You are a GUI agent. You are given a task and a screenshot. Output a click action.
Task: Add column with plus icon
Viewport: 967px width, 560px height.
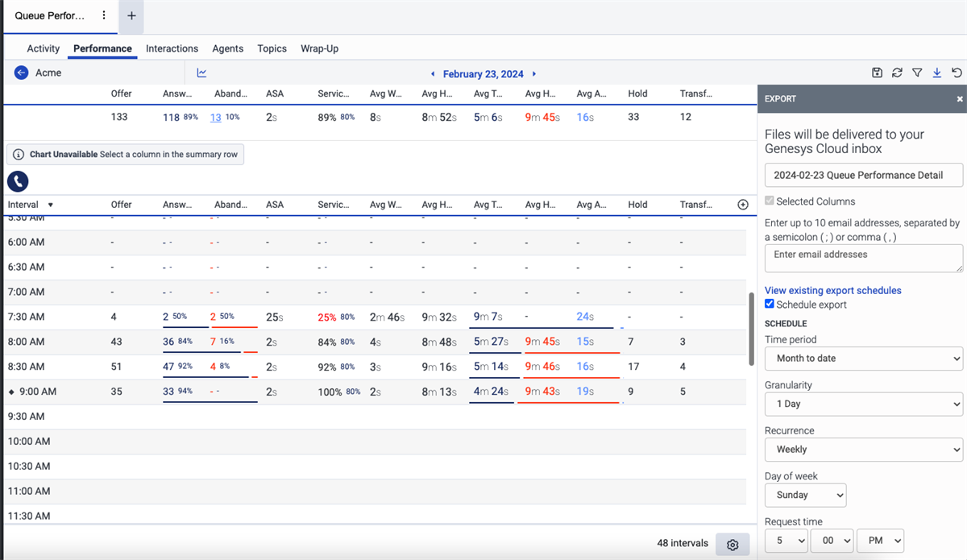(x=743, y=205)
